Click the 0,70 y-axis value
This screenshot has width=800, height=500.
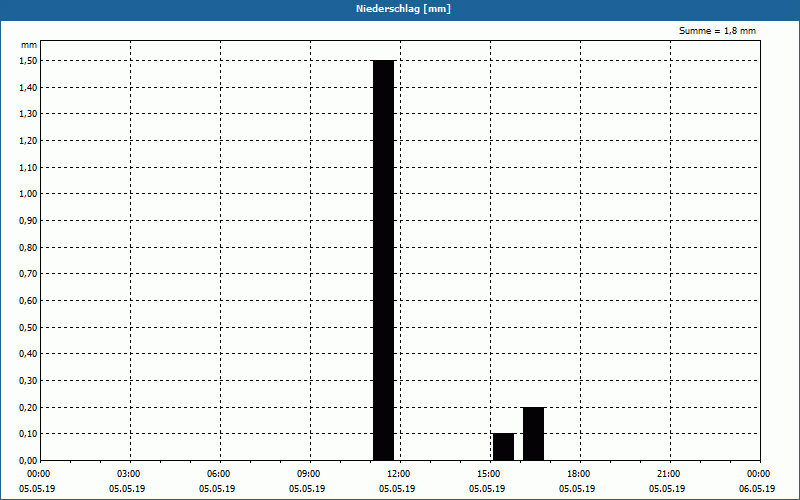28,274
